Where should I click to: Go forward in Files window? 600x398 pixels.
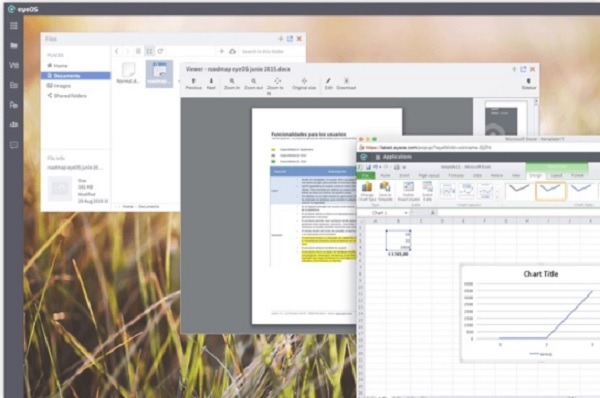coord(127,51)
